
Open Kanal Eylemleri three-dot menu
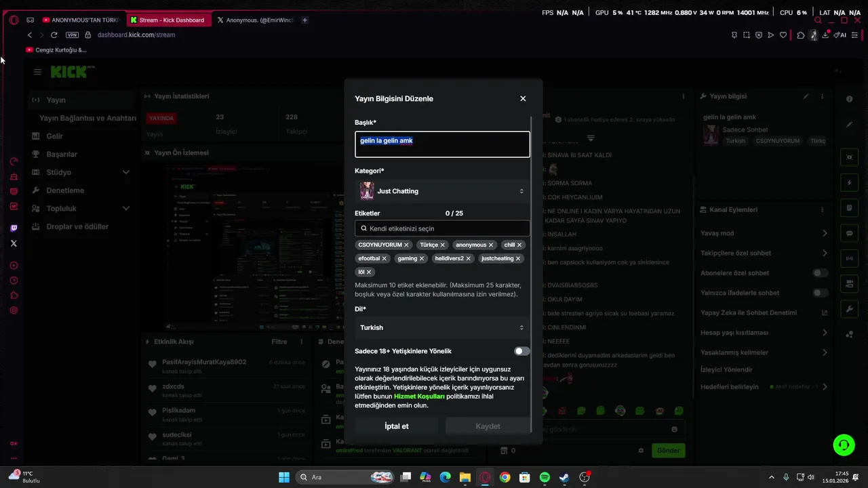pyautogui.click(x=822, y=210)
